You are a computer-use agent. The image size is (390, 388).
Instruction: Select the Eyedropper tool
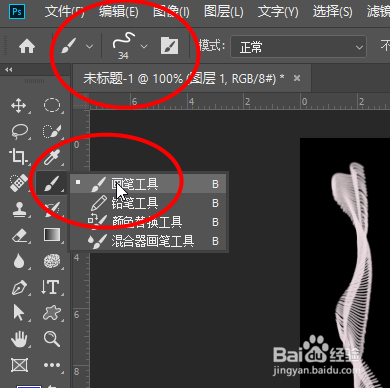pyautogui.click(x=52, y=157)
